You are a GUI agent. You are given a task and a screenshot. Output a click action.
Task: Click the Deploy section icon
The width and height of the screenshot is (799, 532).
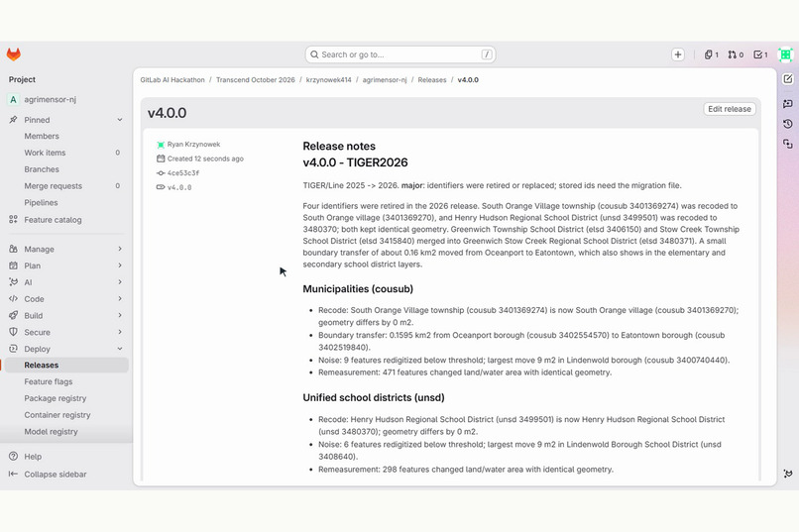pyautogui.click(x=13, y=349)
